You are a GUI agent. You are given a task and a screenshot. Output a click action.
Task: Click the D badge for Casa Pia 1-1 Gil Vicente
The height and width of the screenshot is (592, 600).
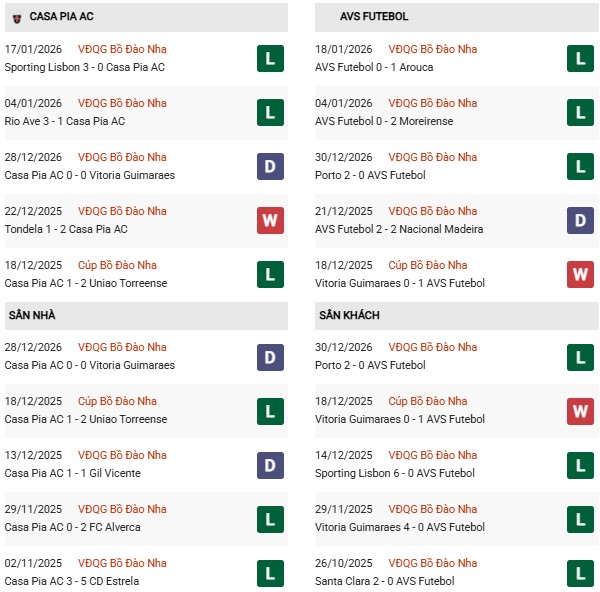270,465
